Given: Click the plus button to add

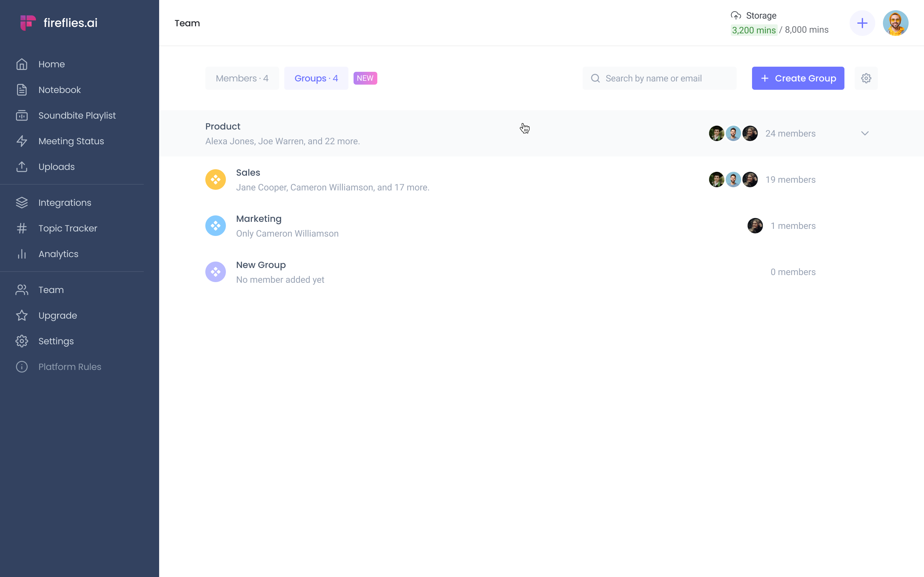Looking at the screenshot, I should click(862, 23).
